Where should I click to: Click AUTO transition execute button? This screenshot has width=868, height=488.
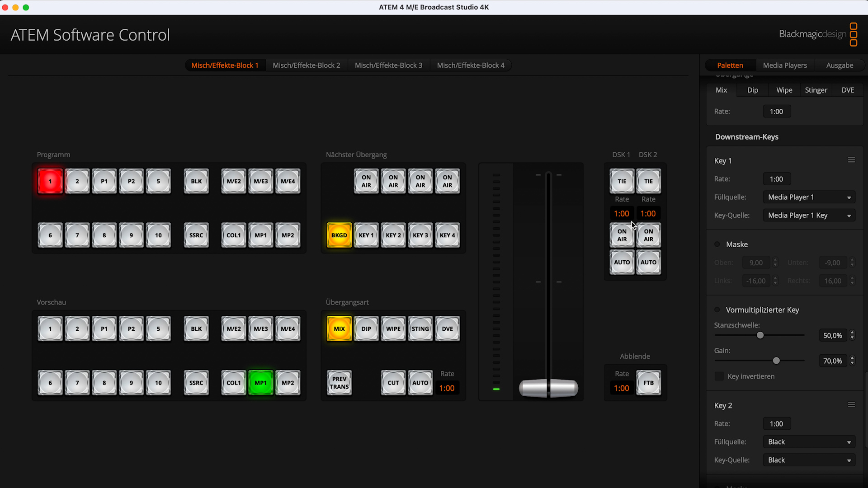click(420, 383)
